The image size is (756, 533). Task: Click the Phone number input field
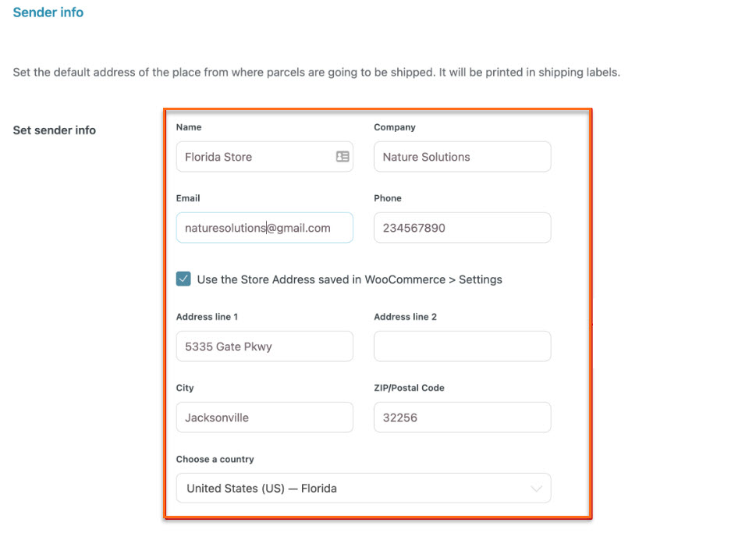tap(462, 228)
